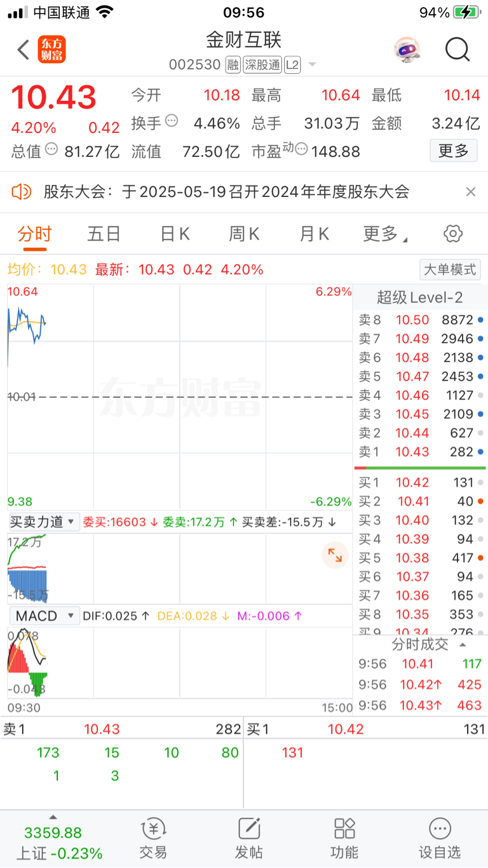Viewport: 488px width, 868px height.
Task: Expand the 上证 index bar
Action: tap(53, 817)
